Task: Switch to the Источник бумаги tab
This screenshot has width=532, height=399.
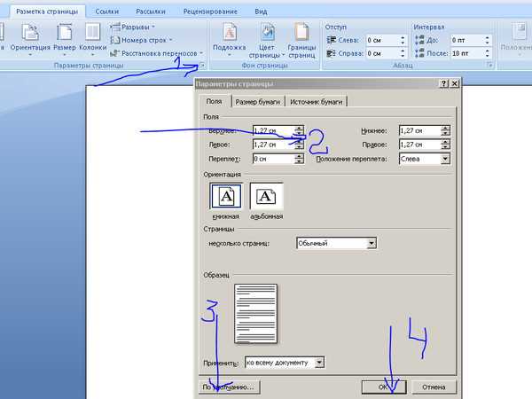Action: (317, 102)
